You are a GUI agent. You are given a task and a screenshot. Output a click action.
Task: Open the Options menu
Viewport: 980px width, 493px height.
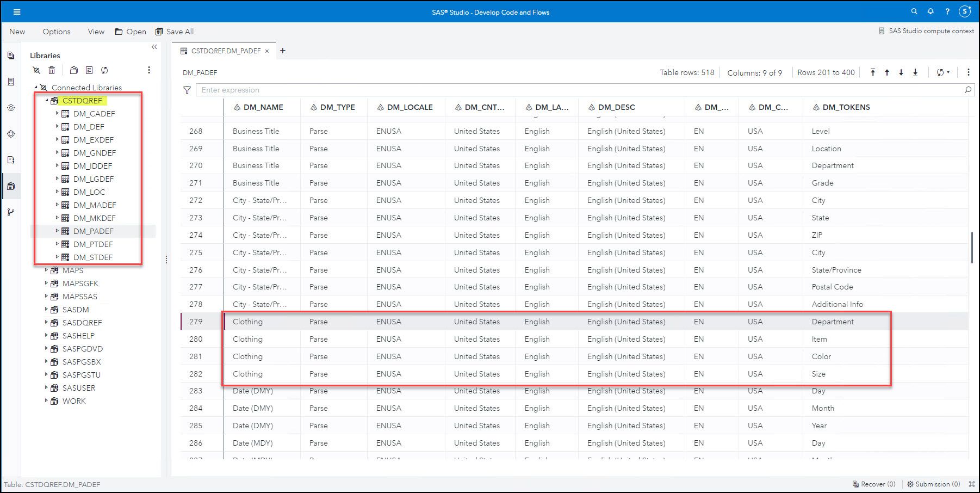coord(56,32)
